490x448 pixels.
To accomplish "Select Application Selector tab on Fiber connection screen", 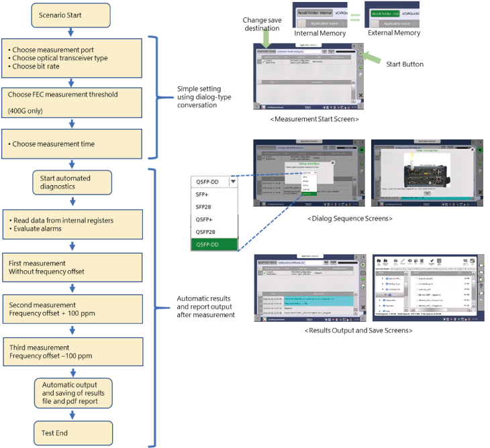I will [426, 141].
